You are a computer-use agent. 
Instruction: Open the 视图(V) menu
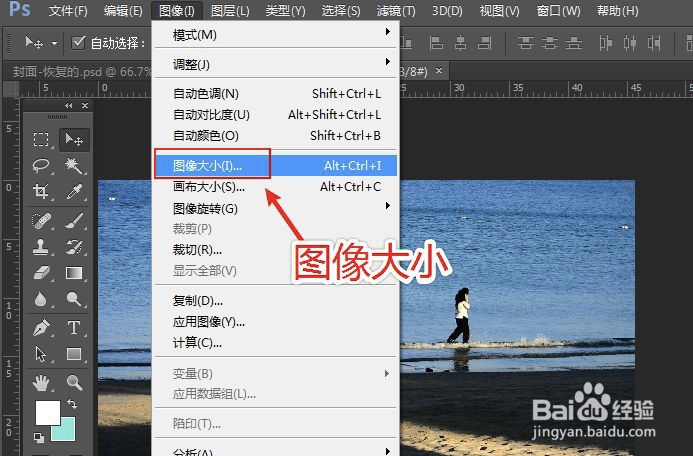tap(499, 11)
